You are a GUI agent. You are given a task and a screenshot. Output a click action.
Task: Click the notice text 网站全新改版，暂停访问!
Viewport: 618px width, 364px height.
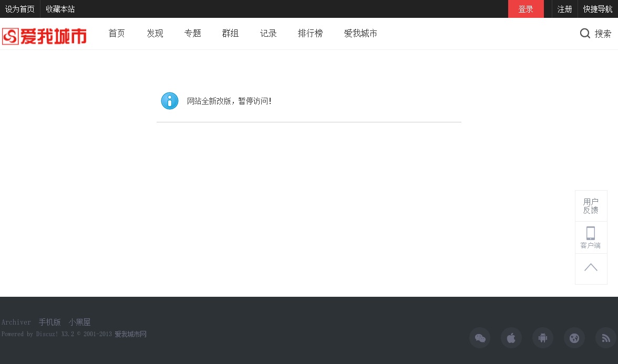(x=229, y=101)
